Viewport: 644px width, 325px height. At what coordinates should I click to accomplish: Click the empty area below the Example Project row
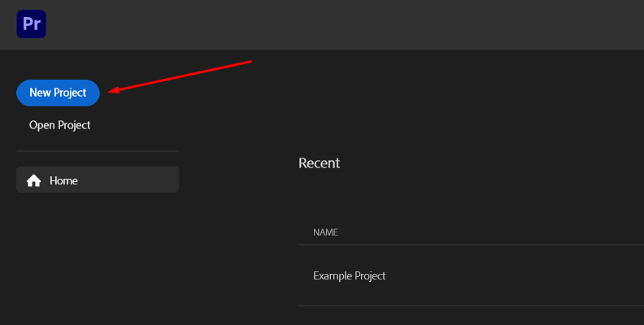(x=472, y=317)
